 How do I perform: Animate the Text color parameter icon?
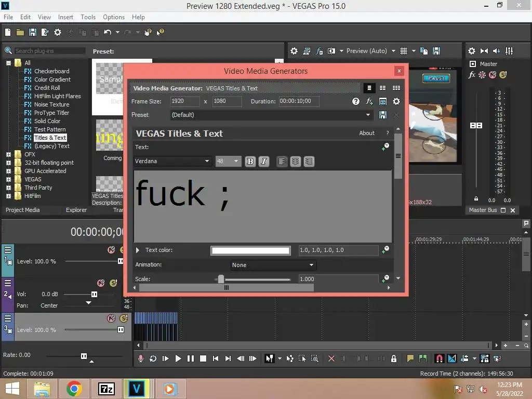385,250
